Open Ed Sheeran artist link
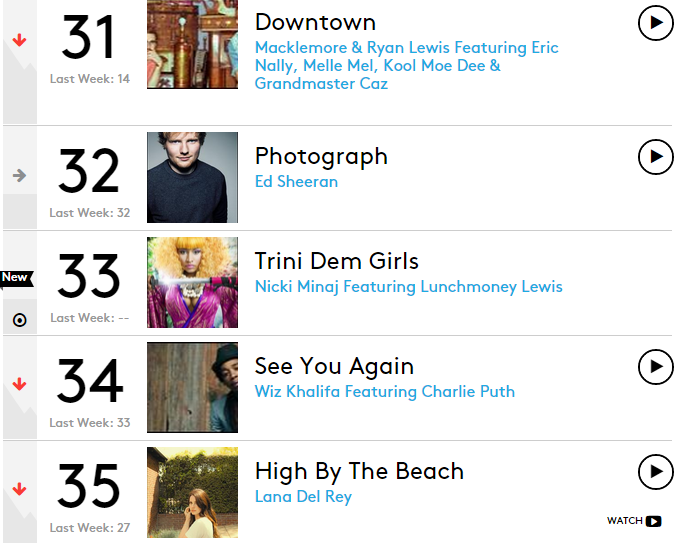This screenshot has width=680, height=543. pos(296,182)
